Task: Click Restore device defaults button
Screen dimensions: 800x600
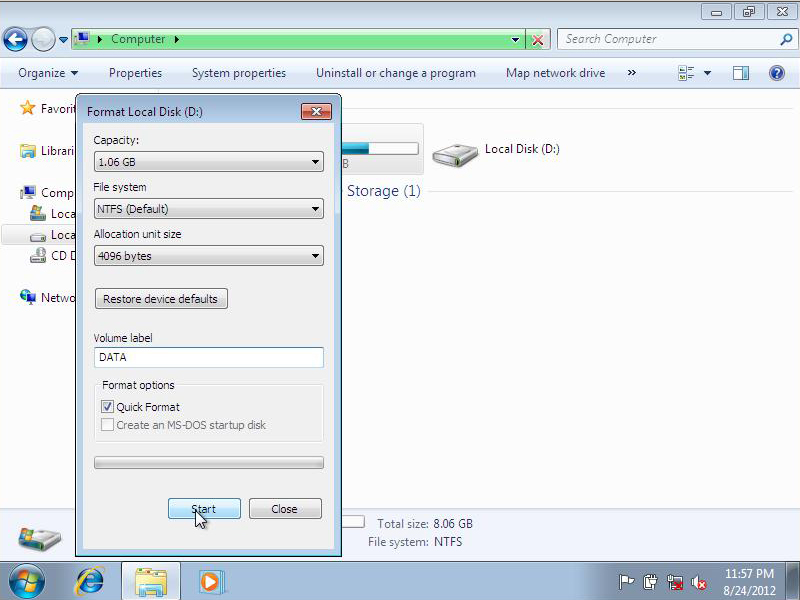Action: tap(161, 298)
